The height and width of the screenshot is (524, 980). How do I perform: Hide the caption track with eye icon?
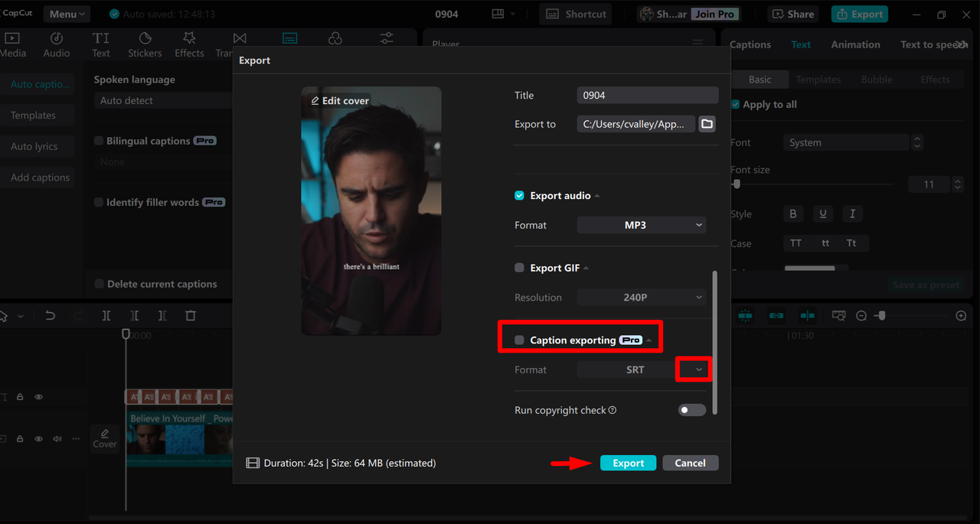38,397
